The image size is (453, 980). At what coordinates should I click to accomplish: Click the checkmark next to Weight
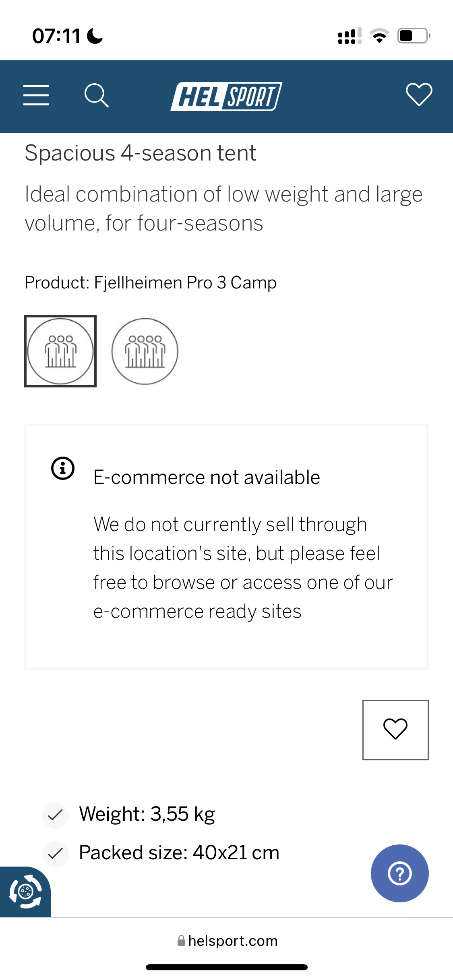(55, 815)
